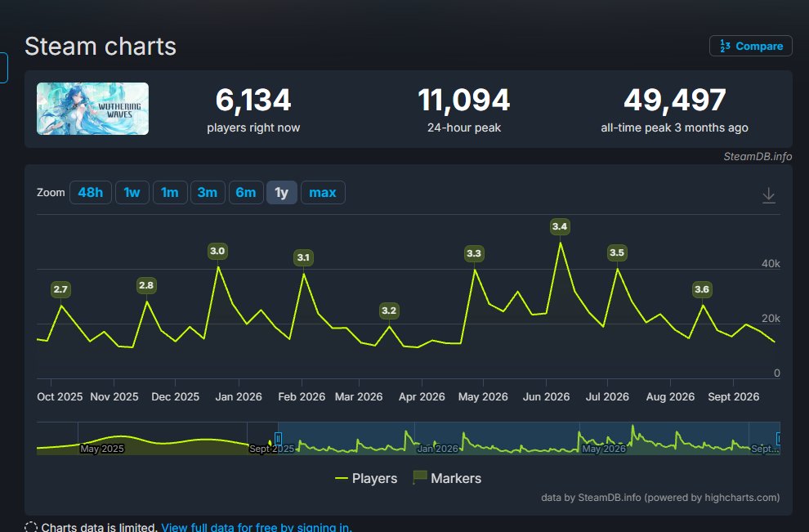The height and width of the screenshot is (532, 809).
Task: Click the Oct 2025 axis label
Action: tap(60, 396)
